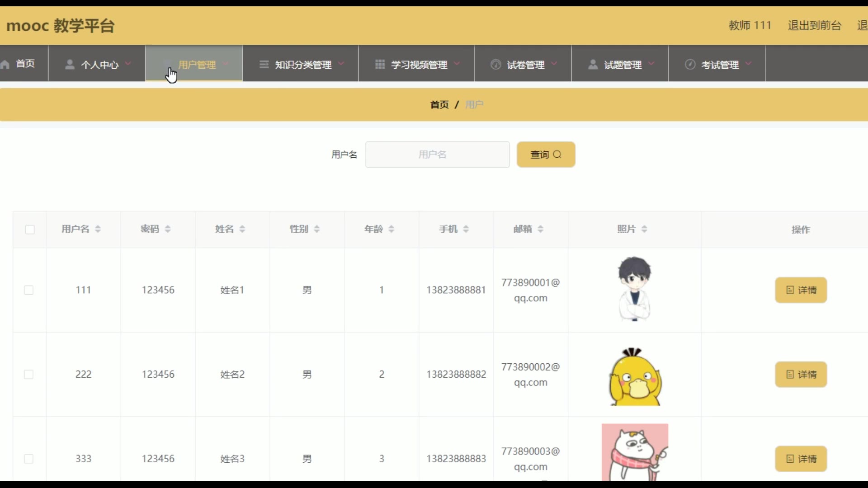Viewport: 868px width, 488px height.
Task: Sort table by 年龄 column arrows
Action: pos(392,229)
